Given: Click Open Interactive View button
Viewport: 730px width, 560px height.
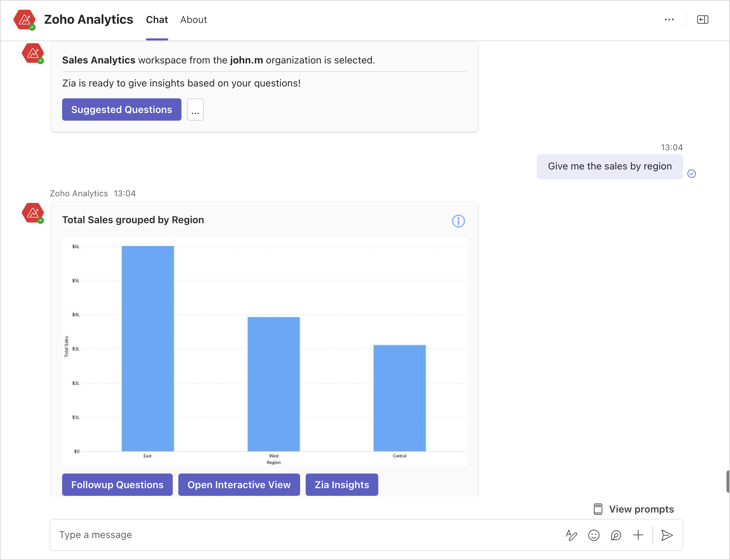Looking at the screenshot, I should pyautogui.click(x=239, y=485).
